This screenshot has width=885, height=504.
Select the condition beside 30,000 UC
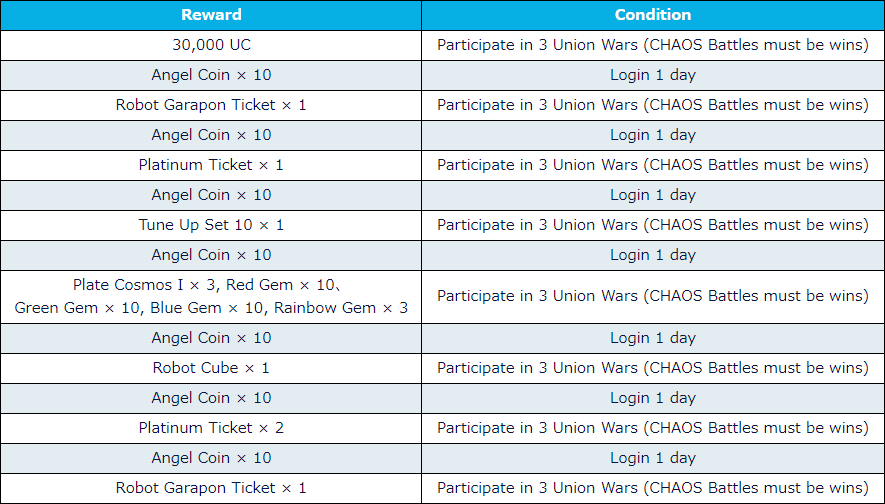(x=652, y=45)
